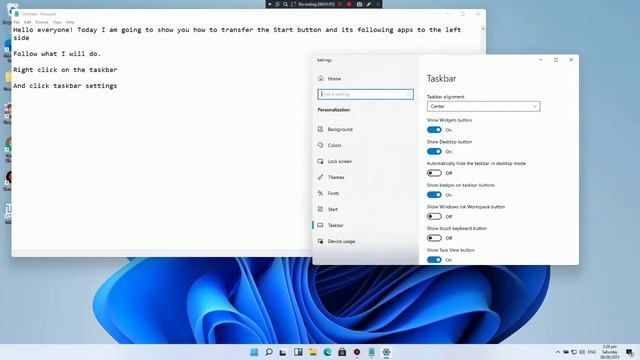Viewport: 640px width, 360px height.
Task: Open Start personalization settings
Action: (x=333, y=209)
